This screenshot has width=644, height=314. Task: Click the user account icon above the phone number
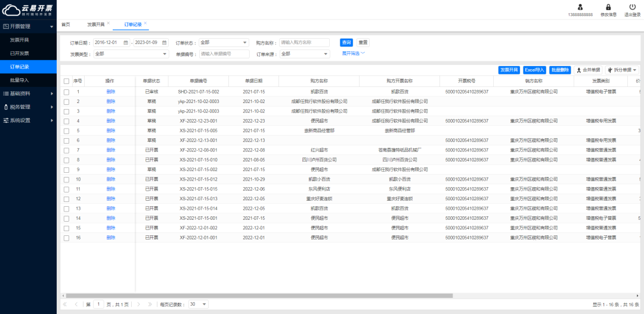[580, 7]
